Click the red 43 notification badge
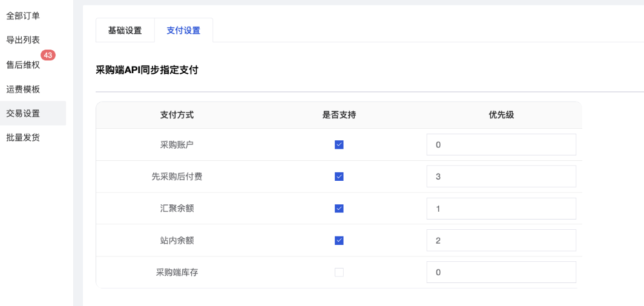Image resolution: width=644 pixels, height=306 pixels. pos(48,55)
